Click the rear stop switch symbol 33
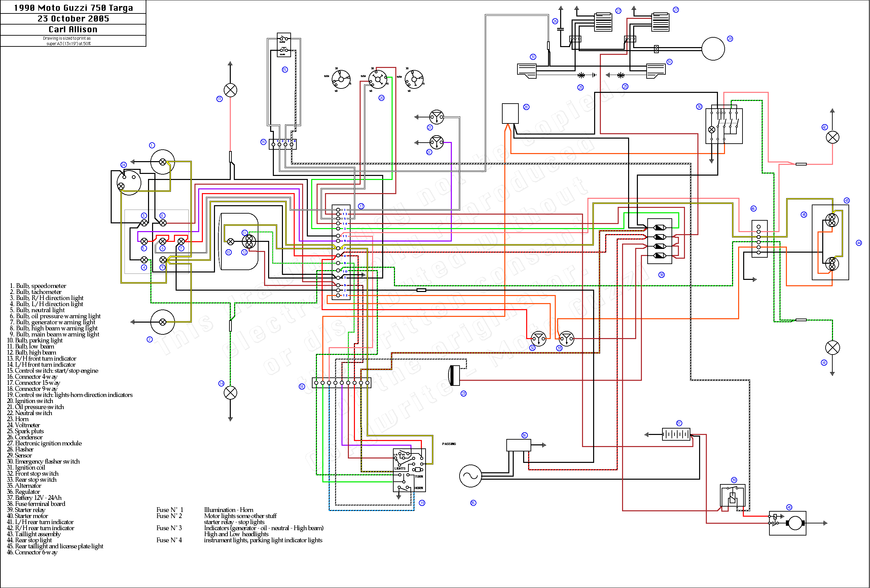This screenshot has height=588, width=870. click(x=567, y=338)
